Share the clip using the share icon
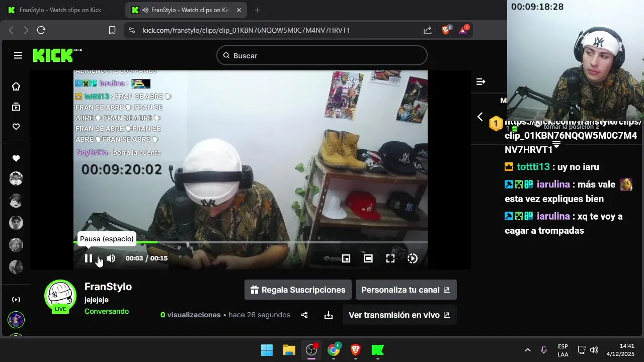The width and height of the screenshot is (644, 362). point(304,315)
